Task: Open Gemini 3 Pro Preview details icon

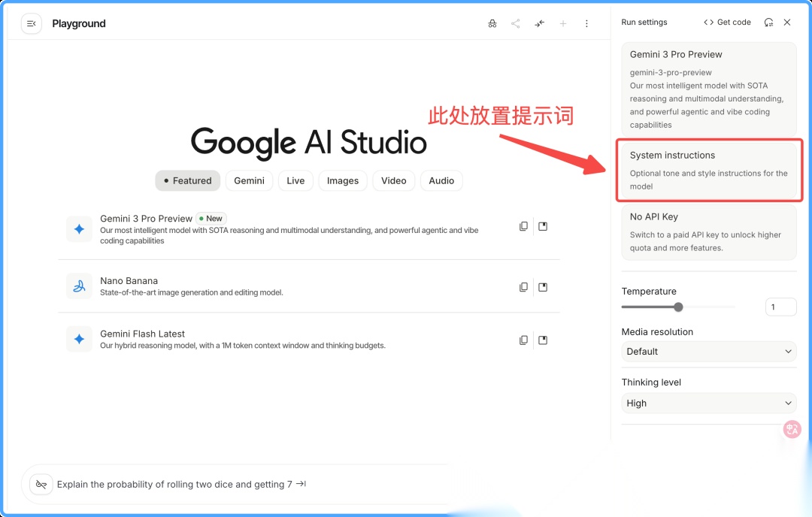Action: pos(543,226)
